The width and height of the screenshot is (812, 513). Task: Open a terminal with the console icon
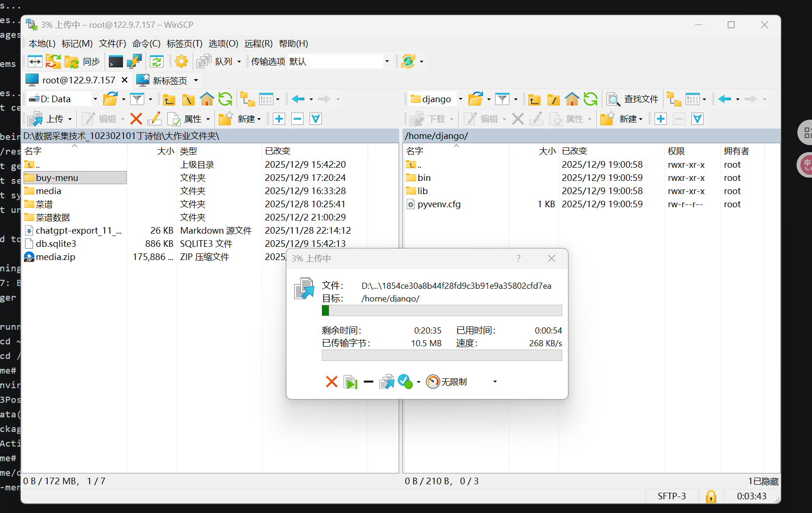tap(115, 61)
